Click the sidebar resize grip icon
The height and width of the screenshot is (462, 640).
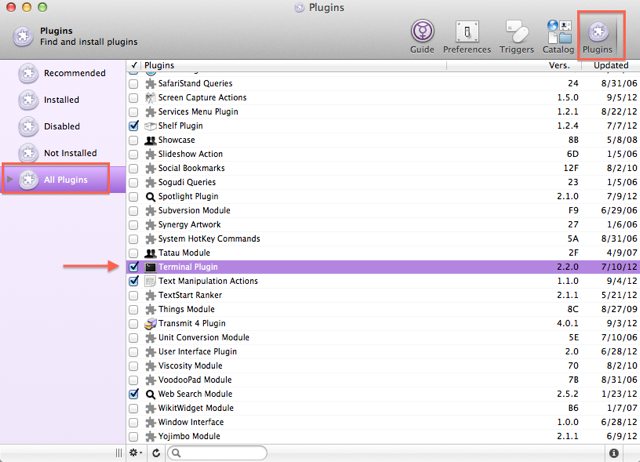tap(119, 453)
